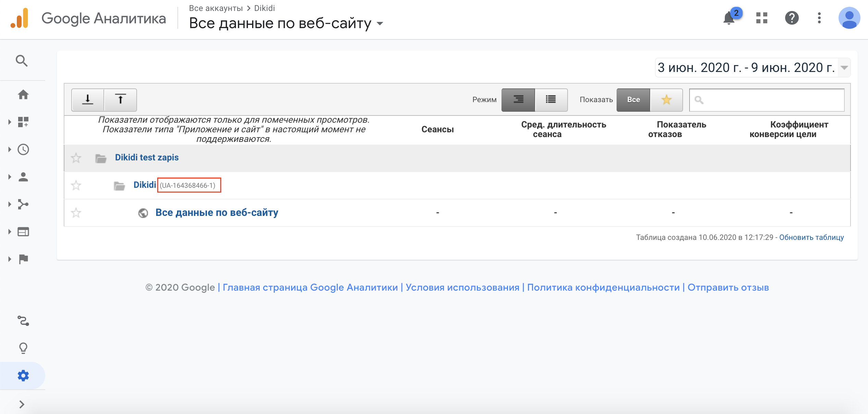This screenshot has width=868, height=414.
Task: Expand the Audience sidebar section arrow
Action: pyautogui.click(x=10, y=177)
